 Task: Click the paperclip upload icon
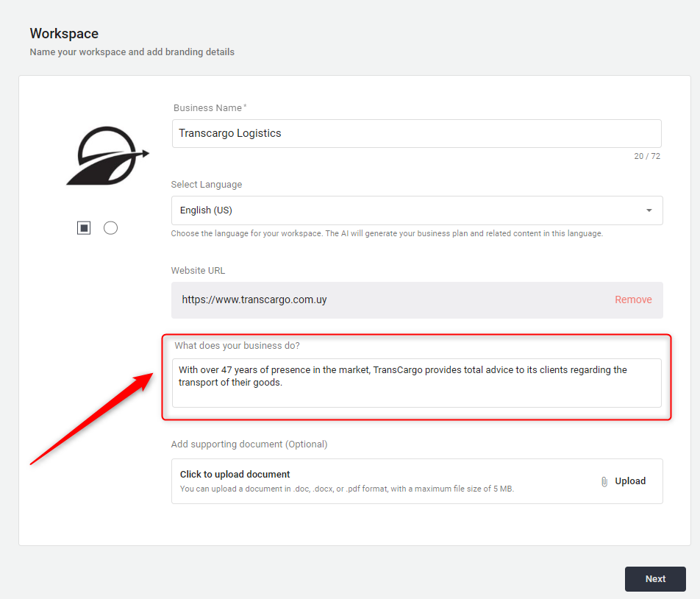click(604, 481)
